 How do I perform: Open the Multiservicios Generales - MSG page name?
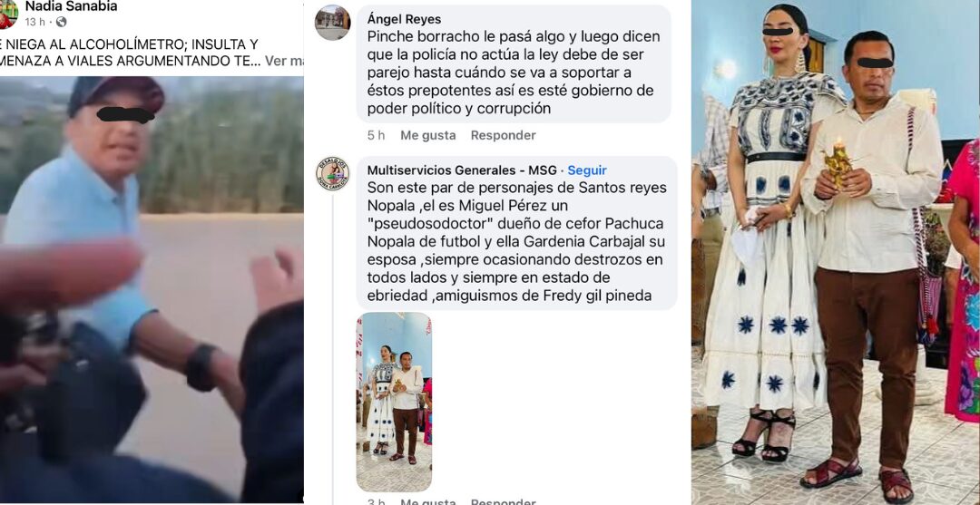[x=462, y=170]
